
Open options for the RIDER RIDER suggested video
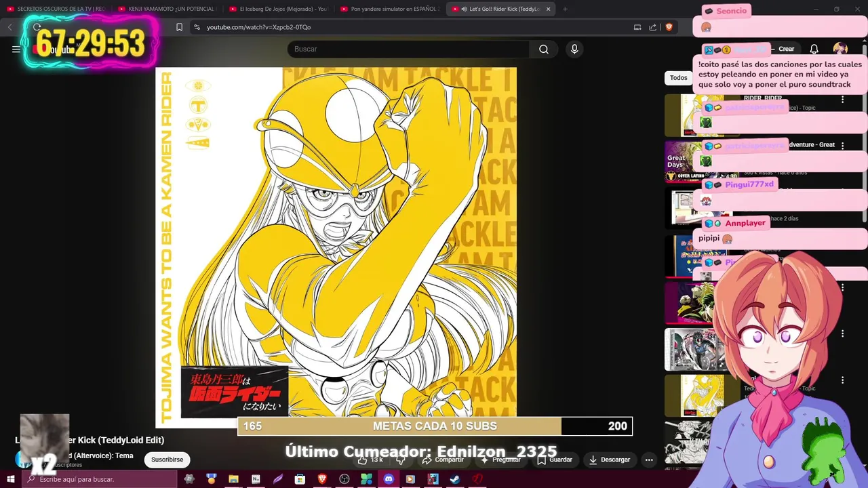pyautogui.click(x=842, y=100)
